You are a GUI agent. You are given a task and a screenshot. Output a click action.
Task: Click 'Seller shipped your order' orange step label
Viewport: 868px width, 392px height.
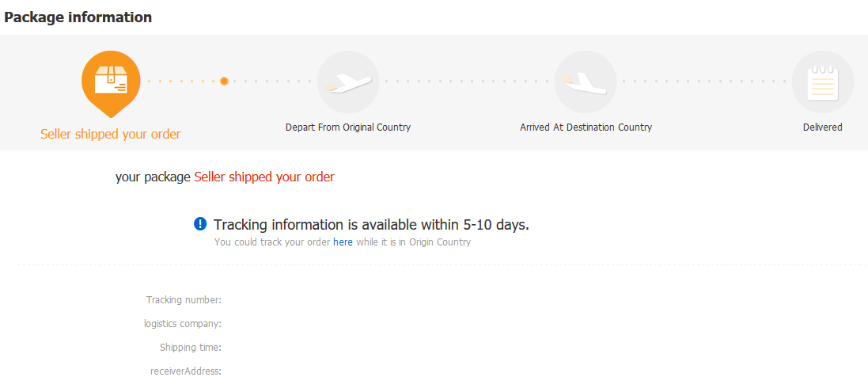pyautogui.click(x=111, y=134)
